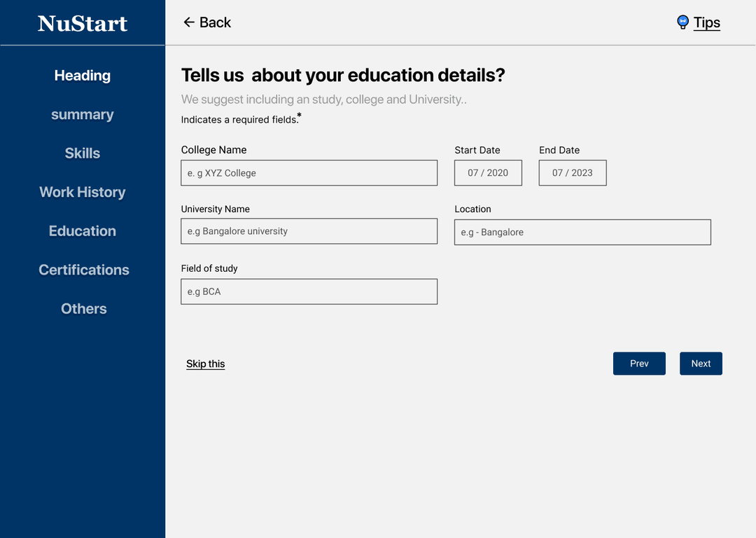The width and height of the screenshot is (756, 538).
Task: Open the summary section in sidebar
Action: pyautogui.click(x=83, y=114)
